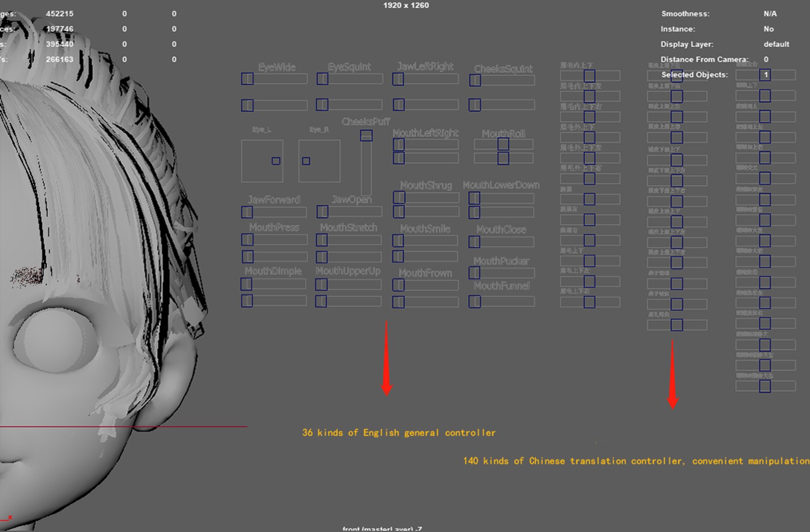This screenshot has height=532, width=810.
Task: Select upper MouthSmile slider handle
Action: click(x=398, y=240)
